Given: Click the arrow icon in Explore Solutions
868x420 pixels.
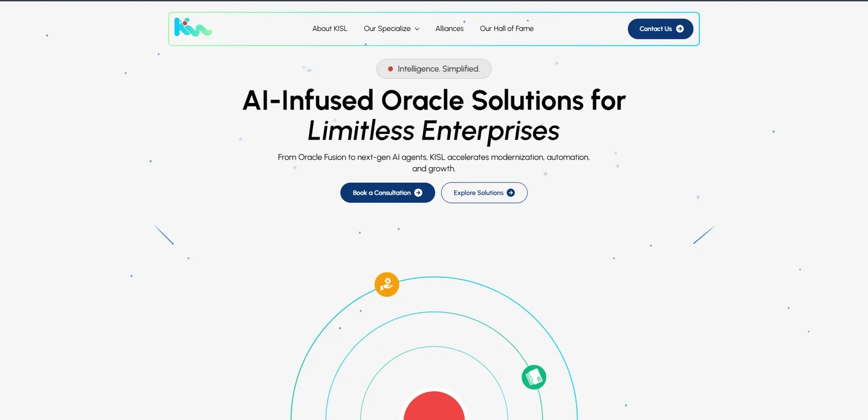Looking at the screenshot, I should tap(510, 193).
